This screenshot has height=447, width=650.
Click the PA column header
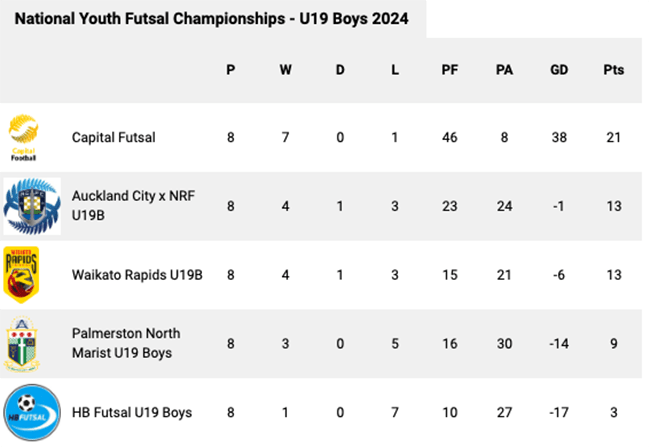[x=504, y=70]
